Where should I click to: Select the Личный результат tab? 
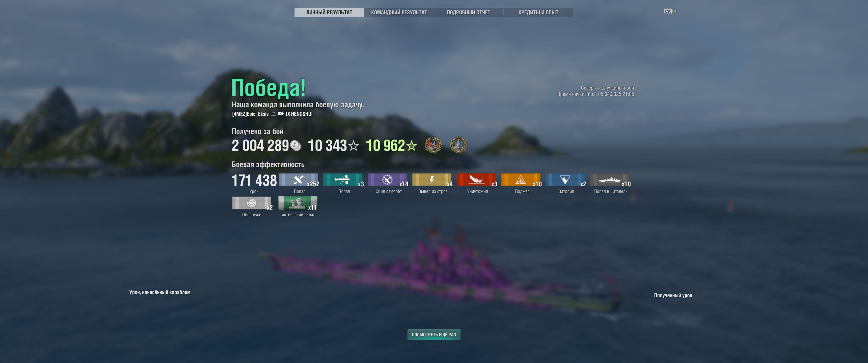pyautogui.click(x=329, y=12)
